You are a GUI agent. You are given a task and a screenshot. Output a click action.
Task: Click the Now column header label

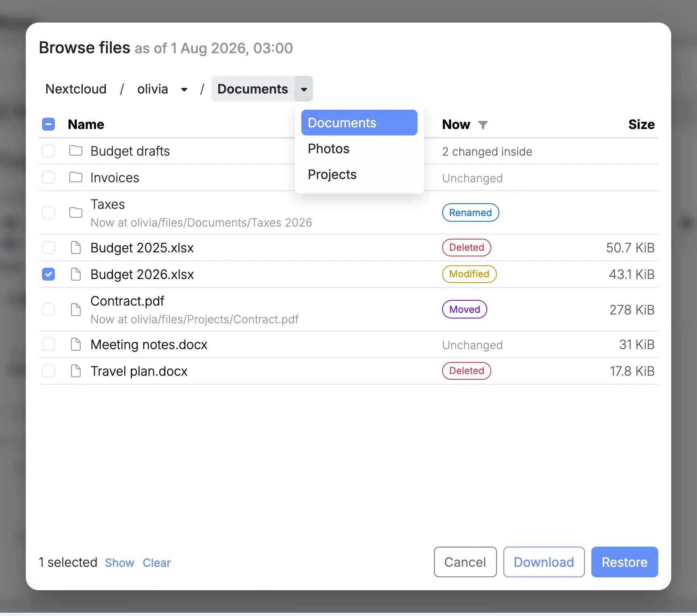coord(456,124)
